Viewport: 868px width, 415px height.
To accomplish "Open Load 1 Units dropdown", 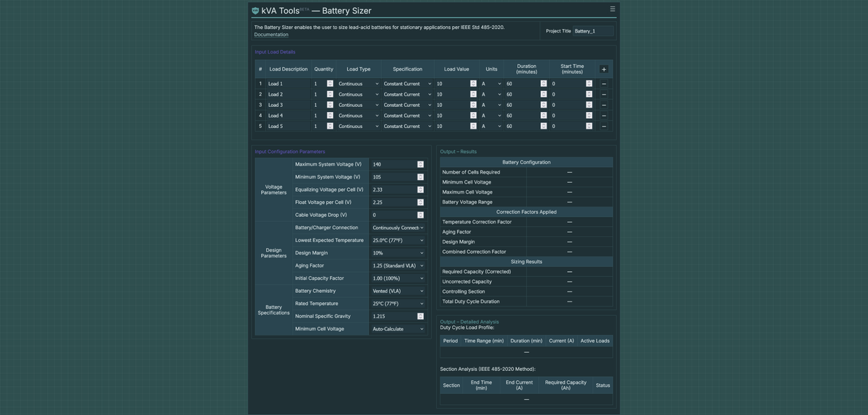I will 491,84.
